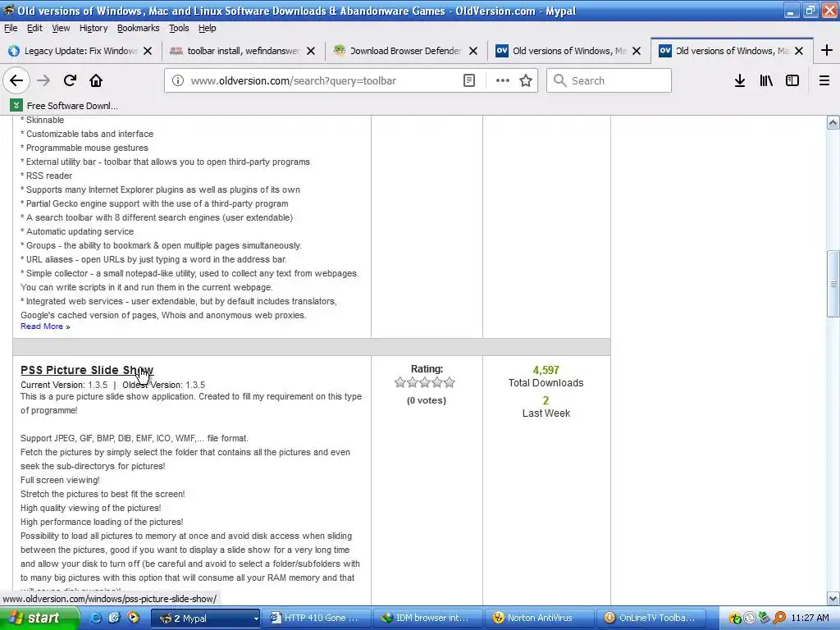Click the 4,597 total downloads number

coord(546,370)
